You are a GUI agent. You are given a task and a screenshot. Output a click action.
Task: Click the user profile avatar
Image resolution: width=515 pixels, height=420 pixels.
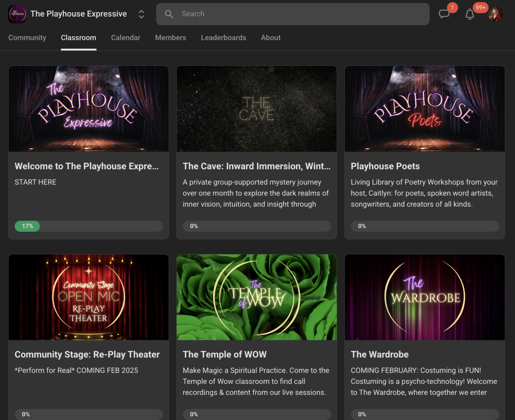(x=496, y=14)
